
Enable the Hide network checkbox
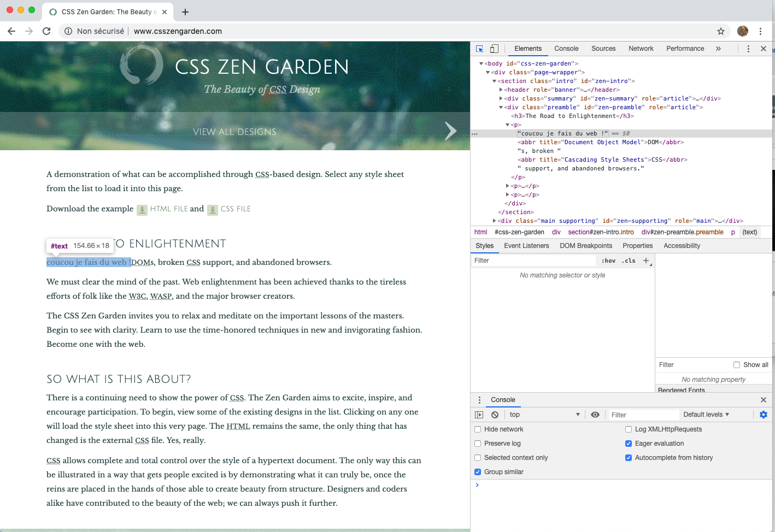[478, 429]
